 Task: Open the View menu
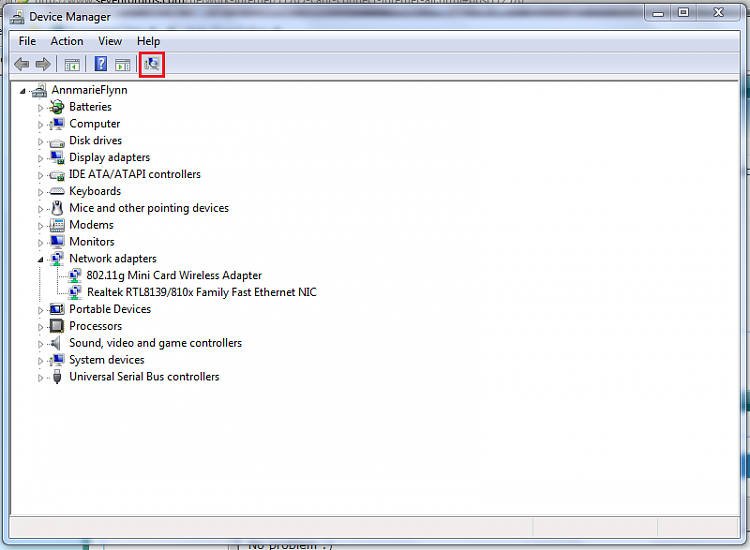(110, 41)
